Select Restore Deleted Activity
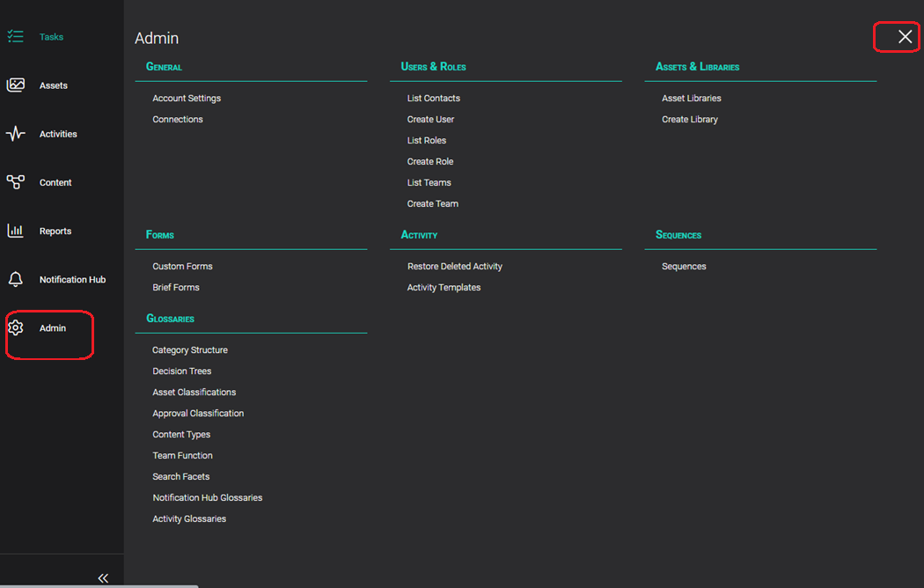Image resolution: width=924 pixels, height=588 pixels. (x=454, y=267)
